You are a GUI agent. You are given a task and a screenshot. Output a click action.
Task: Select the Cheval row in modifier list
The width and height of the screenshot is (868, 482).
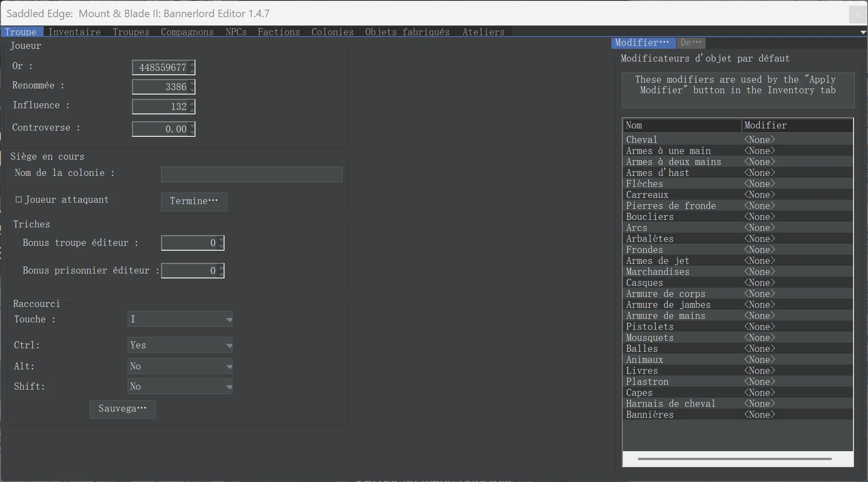[x=738, y=140]
